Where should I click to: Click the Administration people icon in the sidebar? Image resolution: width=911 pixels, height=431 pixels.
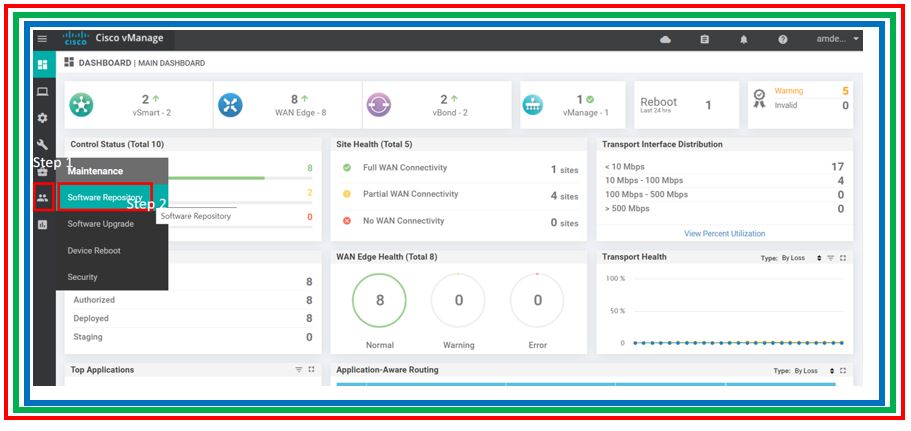pyautogui.click(x=42, y=198)
